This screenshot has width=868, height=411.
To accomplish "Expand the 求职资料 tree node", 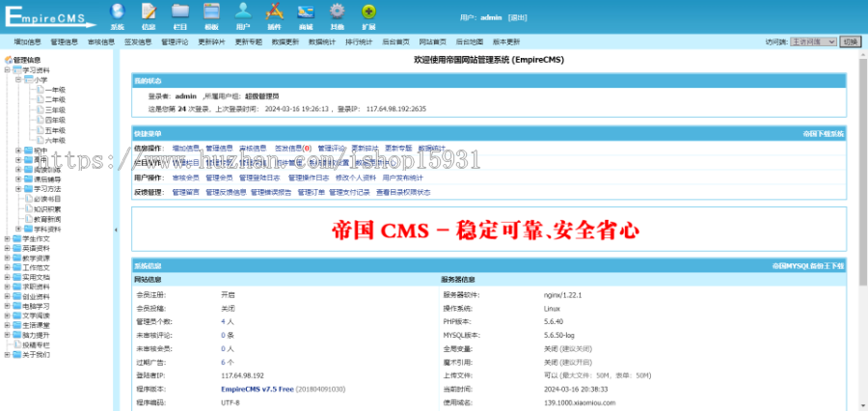I will [x=7, y=287].
